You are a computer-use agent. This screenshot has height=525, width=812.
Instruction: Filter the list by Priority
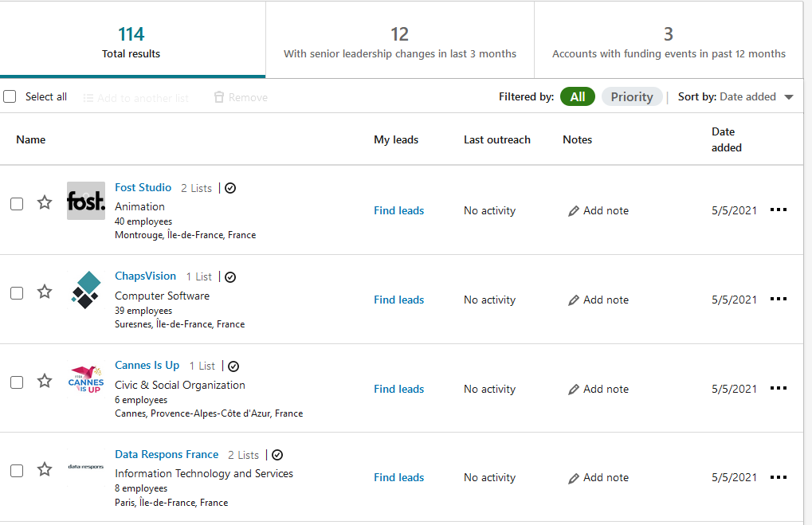coord(632,97)
